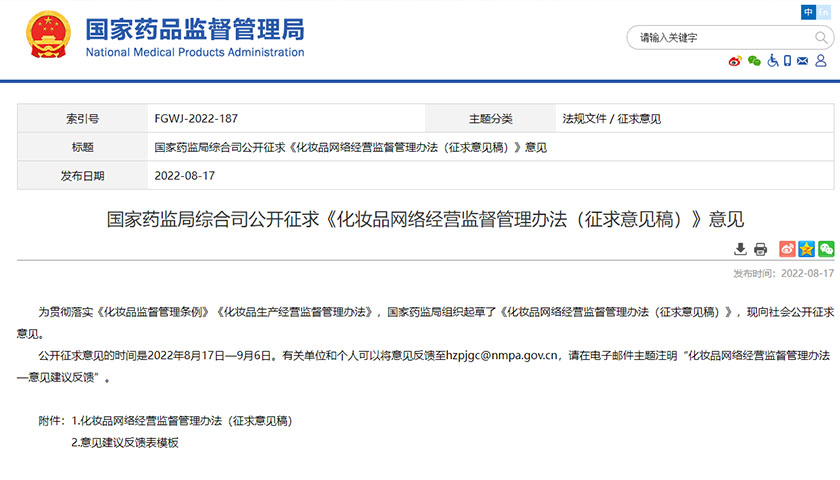Viewport: 840px width, 480px height.
Task: Click the 索引号 label cell
Action: coord(82,118)
